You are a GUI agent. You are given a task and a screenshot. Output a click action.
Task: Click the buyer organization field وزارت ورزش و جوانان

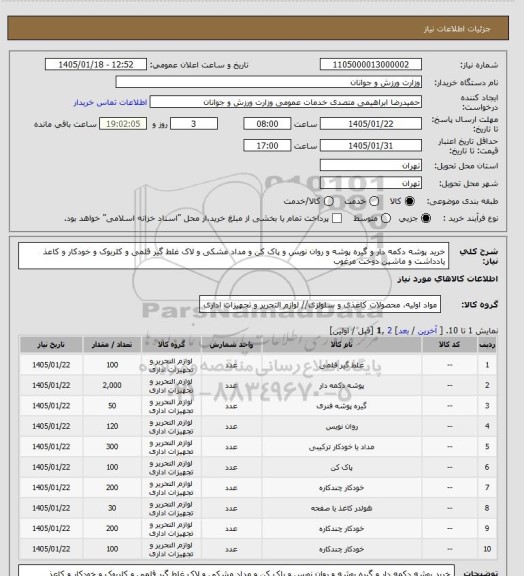point(269,82)
